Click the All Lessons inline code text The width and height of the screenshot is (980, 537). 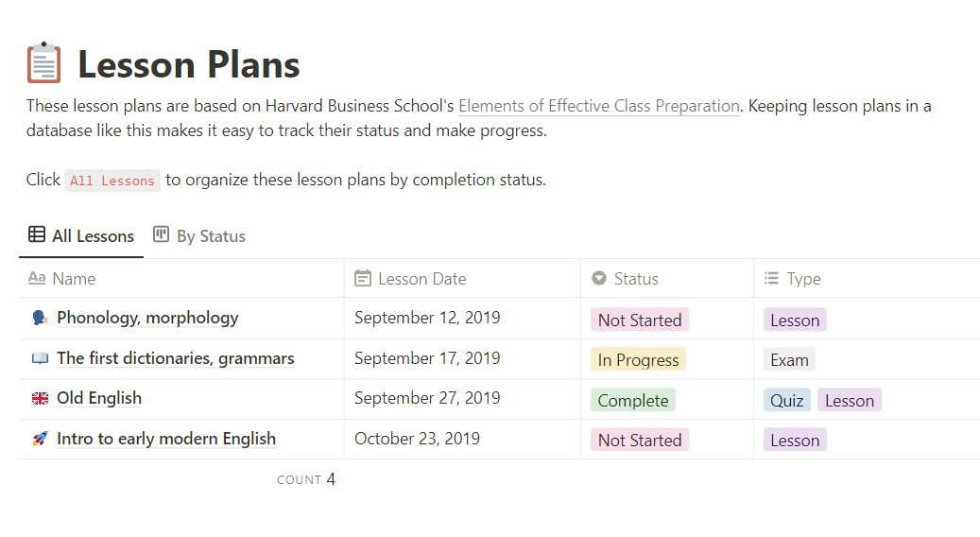click(112, 181)
